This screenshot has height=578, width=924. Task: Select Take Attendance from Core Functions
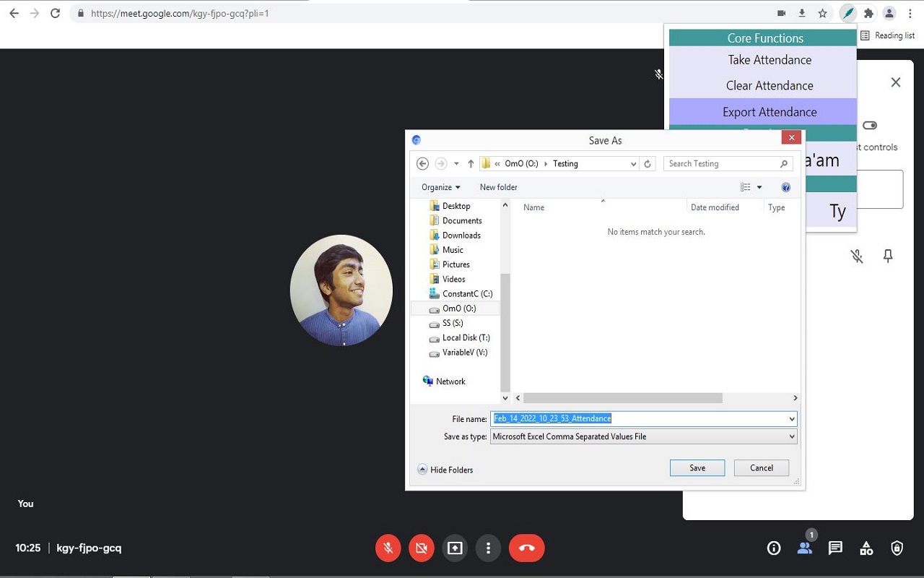click(x=770, y=59)
